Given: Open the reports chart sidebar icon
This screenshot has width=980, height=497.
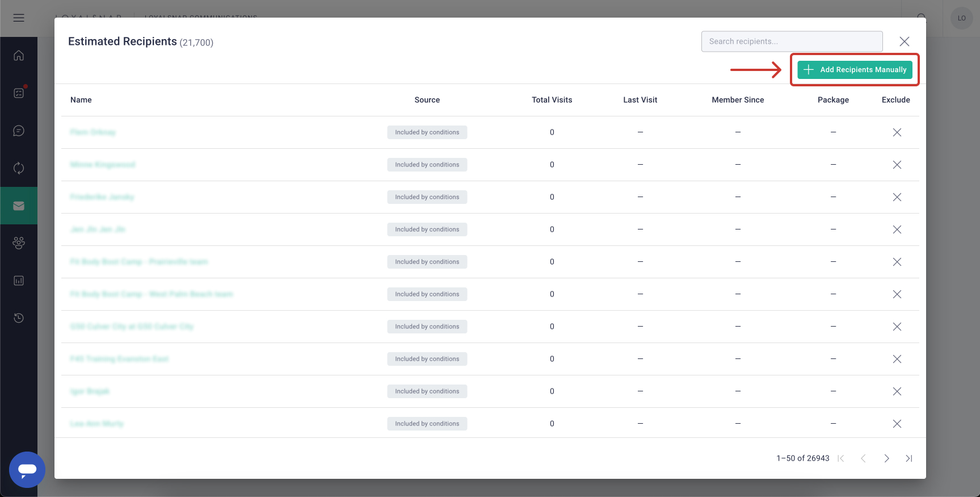Looking at the screenshot, I should pyautogui.click(x=19, y=281).
